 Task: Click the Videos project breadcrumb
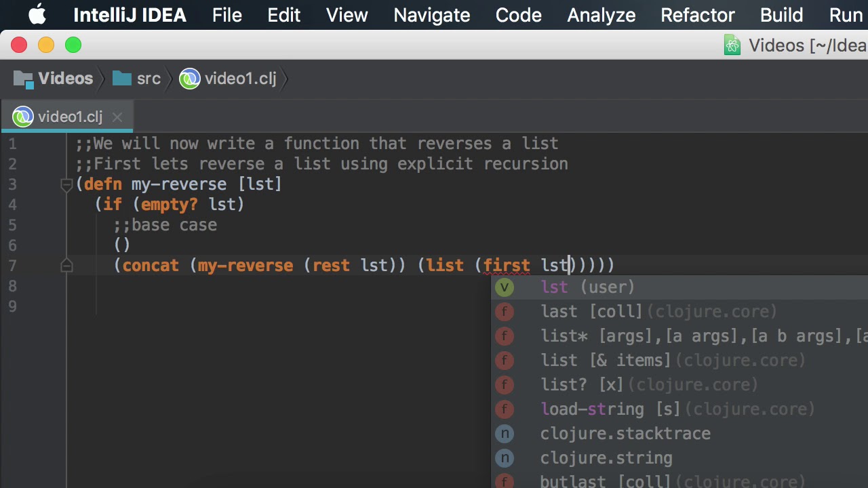[66, 79]
